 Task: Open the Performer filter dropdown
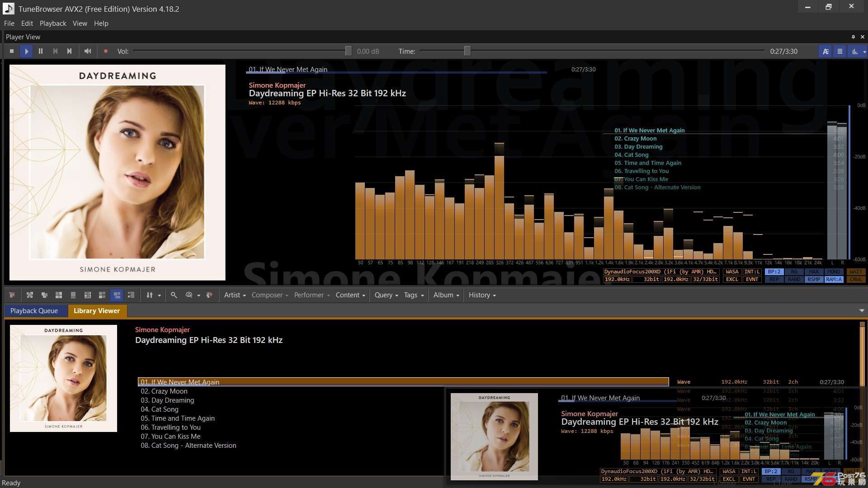312,295
